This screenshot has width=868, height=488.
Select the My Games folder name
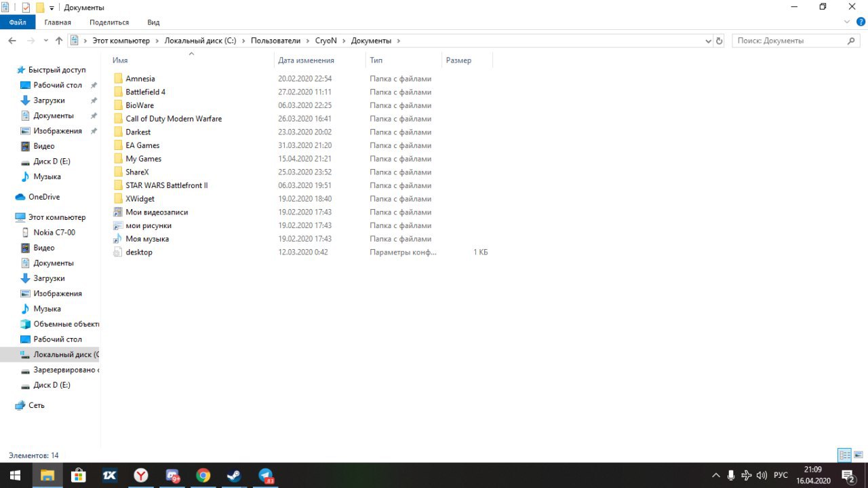[x=144, y=159]
